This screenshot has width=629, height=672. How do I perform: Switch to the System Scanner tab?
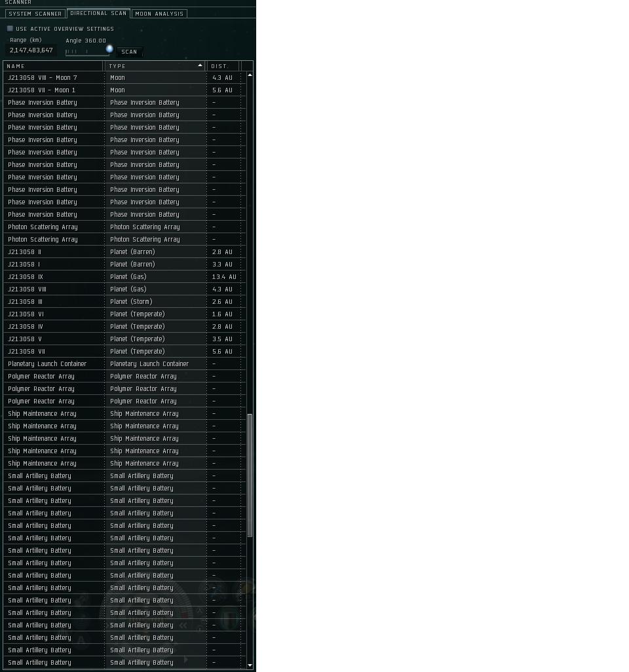pos(35,14)
